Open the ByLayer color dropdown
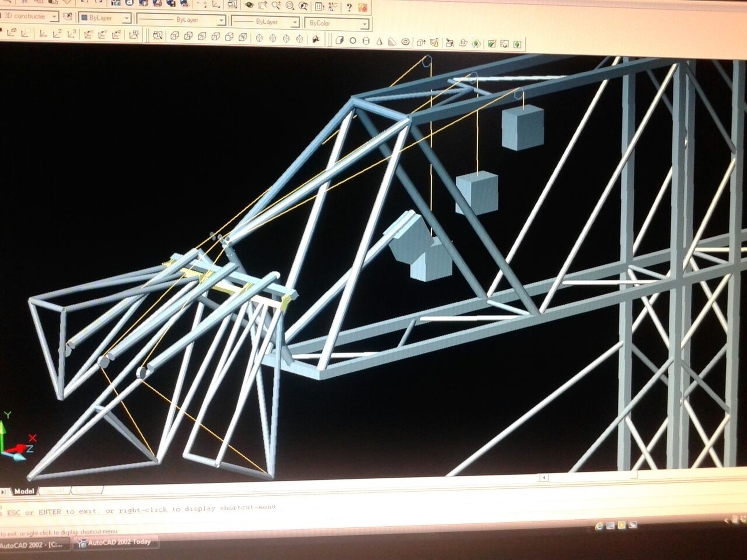Image resolution: width=747 pixels, height=560 pixels. (x=126, y=18)
